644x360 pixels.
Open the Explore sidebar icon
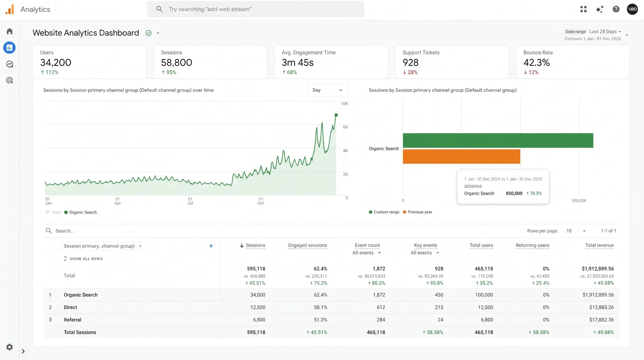(x=9, y=64)
